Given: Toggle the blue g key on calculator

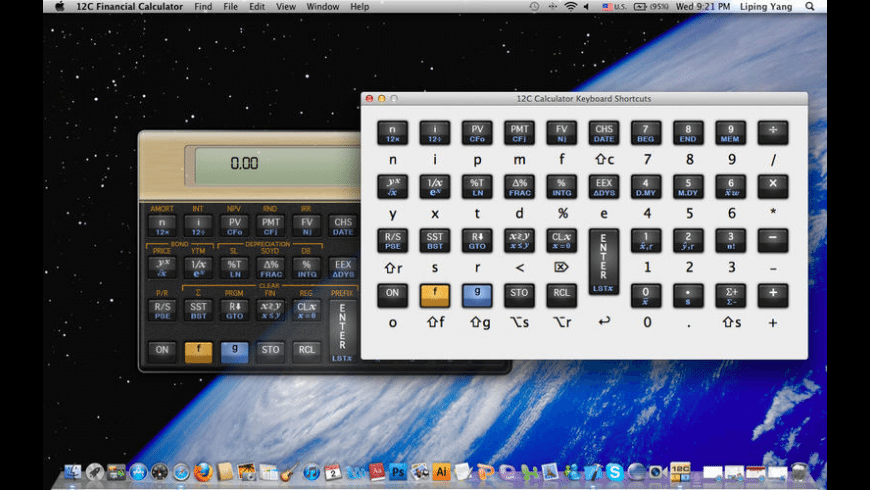Looking at the screenshot, I should (x=234, y=351).
